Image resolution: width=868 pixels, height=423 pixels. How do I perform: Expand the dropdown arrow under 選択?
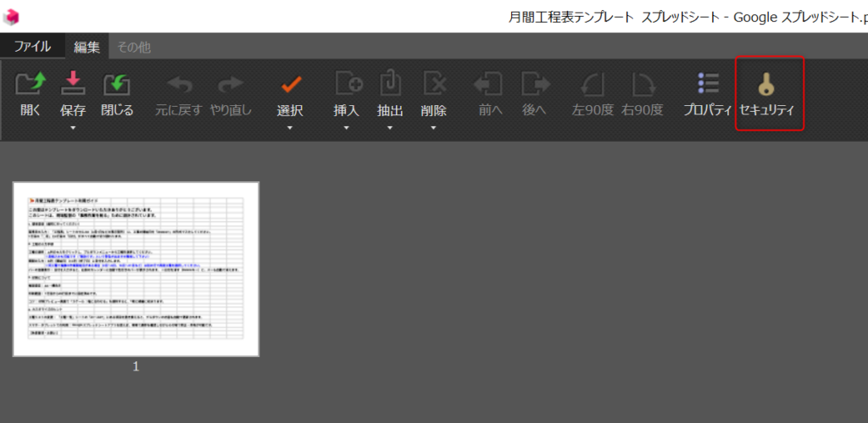point(290,128)
